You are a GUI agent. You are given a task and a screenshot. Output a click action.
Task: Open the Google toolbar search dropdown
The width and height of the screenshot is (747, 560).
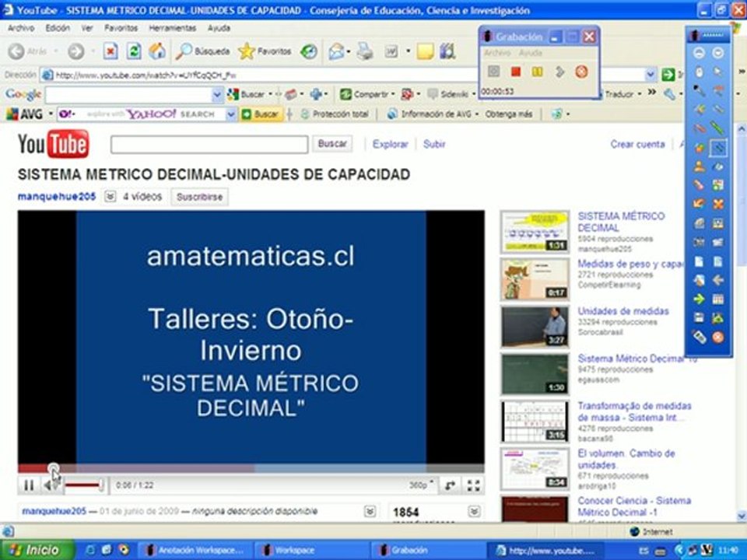pyautogui.click(x=217, y=95)
